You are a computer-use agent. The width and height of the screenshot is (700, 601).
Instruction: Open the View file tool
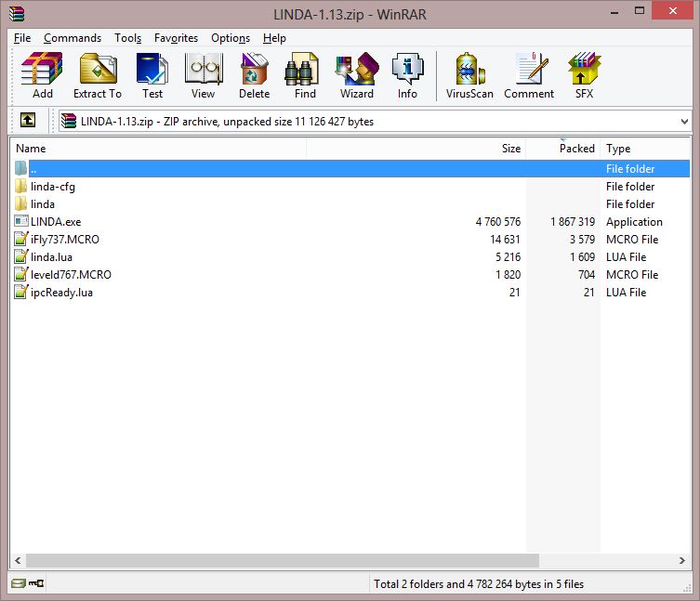(x=203, y=75)
